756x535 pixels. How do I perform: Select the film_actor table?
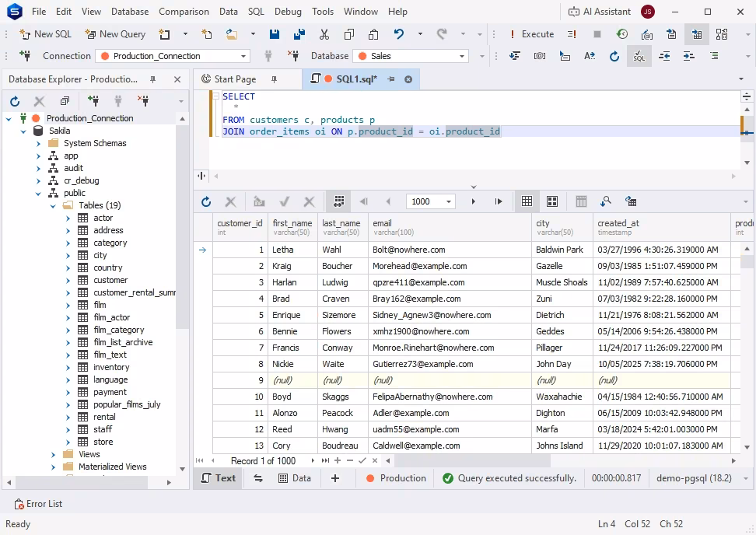[x=111, y=317]
